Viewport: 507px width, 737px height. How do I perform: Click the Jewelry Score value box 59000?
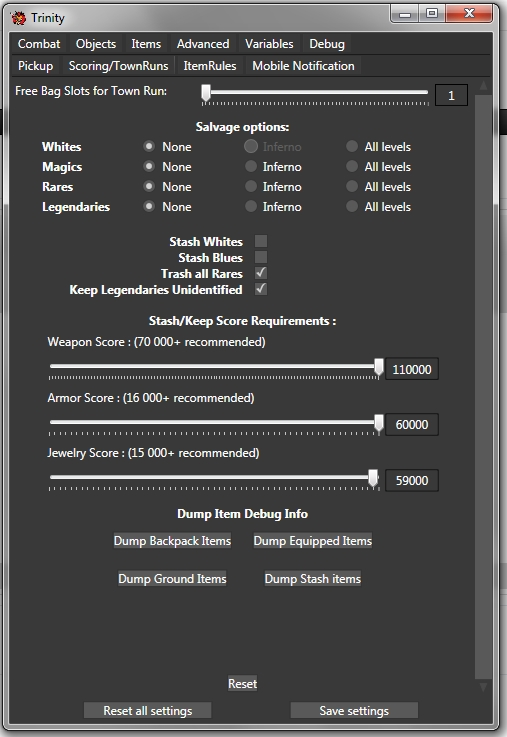coord(412,480)
